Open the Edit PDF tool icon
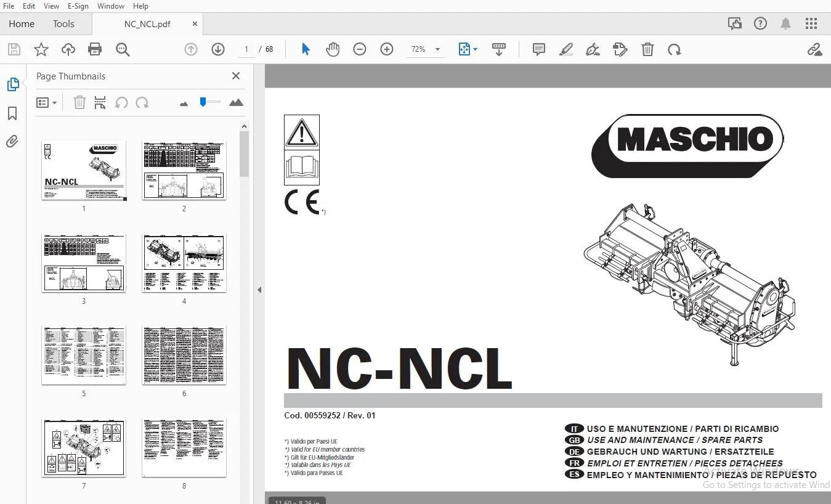831x504 pixels. tap(620, 49)
